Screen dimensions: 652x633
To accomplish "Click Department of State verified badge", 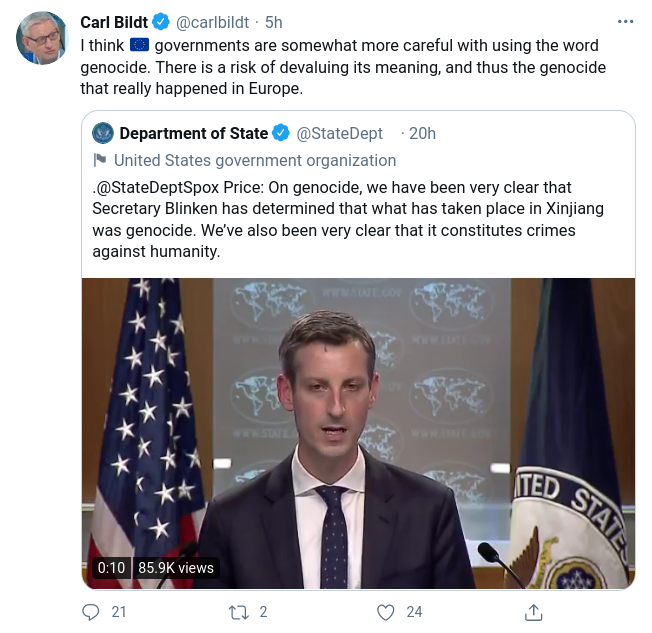I will click(x=282, y=134).
